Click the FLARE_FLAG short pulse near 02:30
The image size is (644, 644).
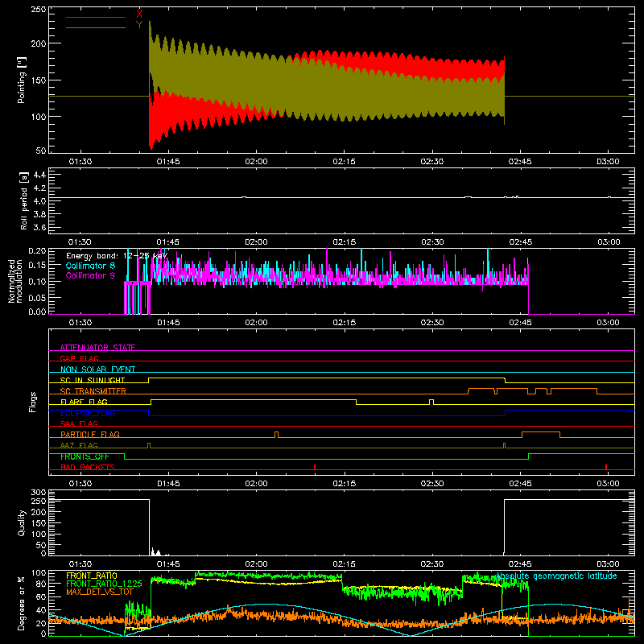pyautogui.click(x=431, y=402)
